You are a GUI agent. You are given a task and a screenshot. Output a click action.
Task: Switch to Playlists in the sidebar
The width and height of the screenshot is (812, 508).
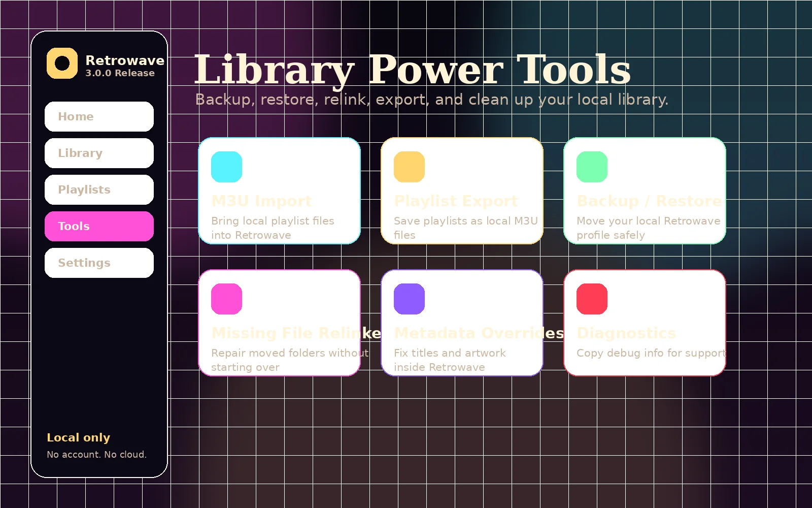click(x=99, y=189)
